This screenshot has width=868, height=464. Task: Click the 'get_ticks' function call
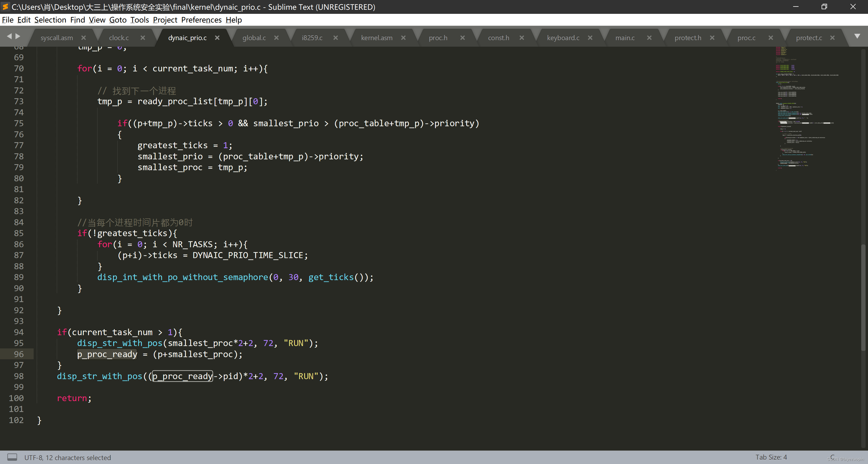point(331,277)
